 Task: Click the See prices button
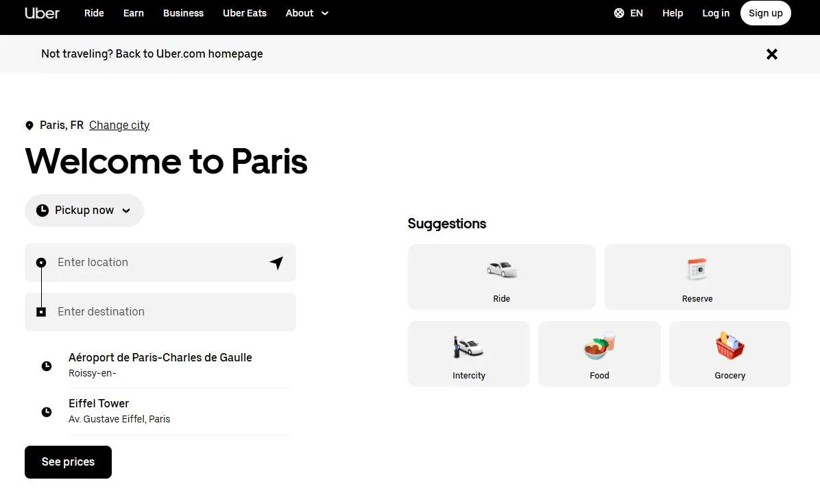(68, 461)
